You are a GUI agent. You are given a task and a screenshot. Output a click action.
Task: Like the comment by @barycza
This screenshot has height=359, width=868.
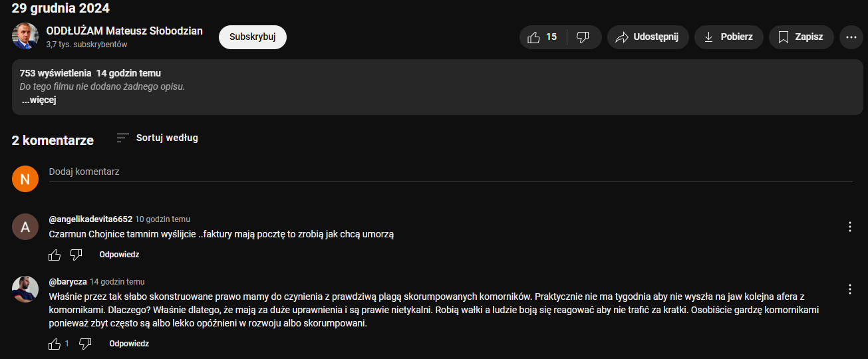pyautogui.click(x=55, y=344)
